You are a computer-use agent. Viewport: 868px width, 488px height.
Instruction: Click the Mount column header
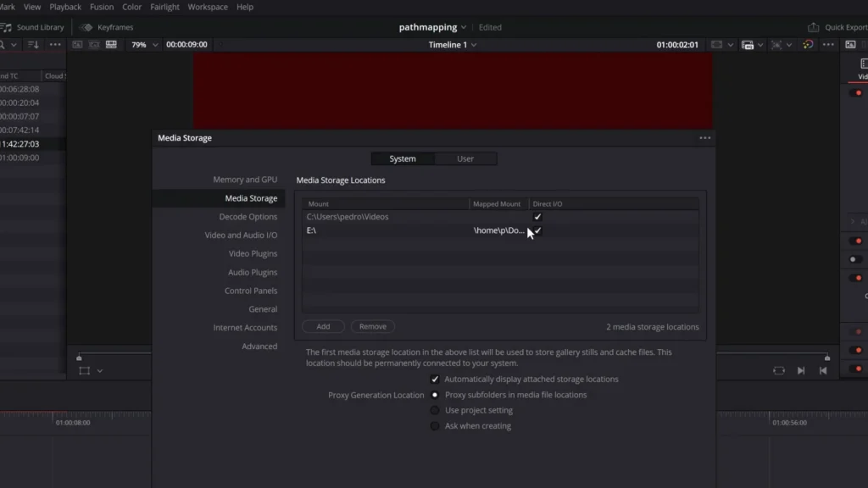[386, 204]
